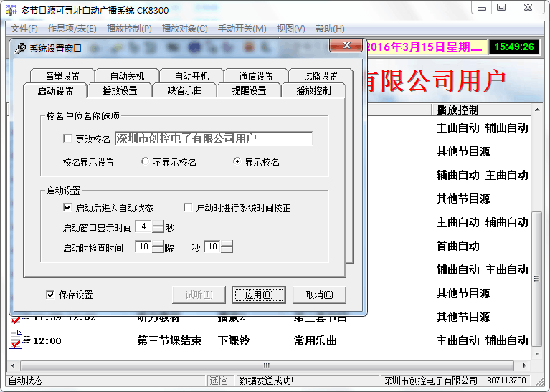
Task: Click the schedule icon of the 12:00 row
Action: click(x=16, y=340)
